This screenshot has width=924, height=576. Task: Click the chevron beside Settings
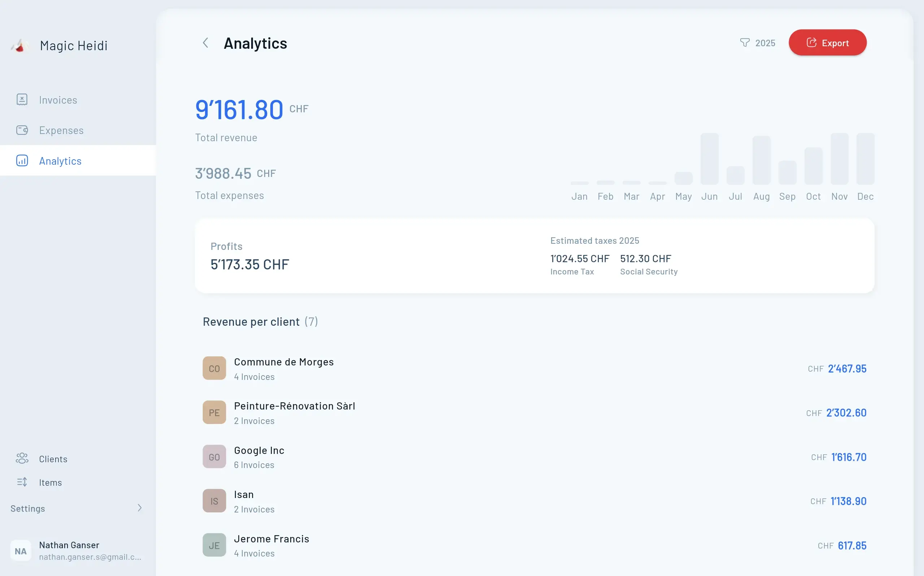[140, 508]
